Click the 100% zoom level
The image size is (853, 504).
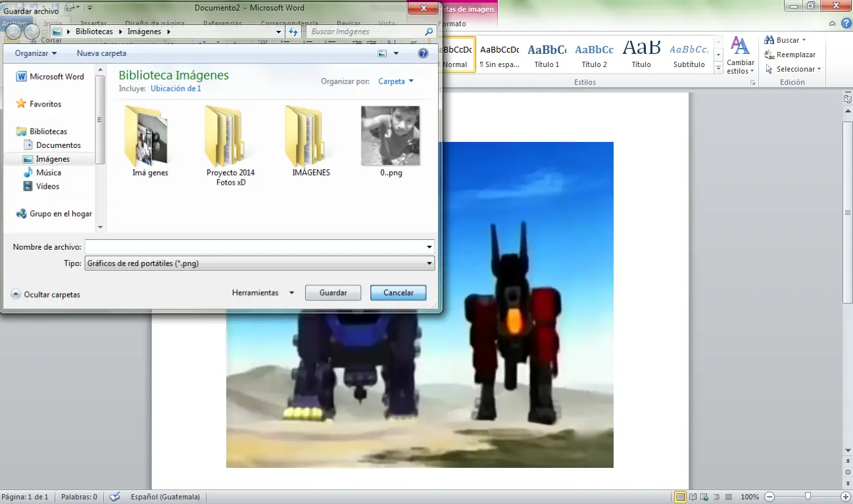click(750, 497)
